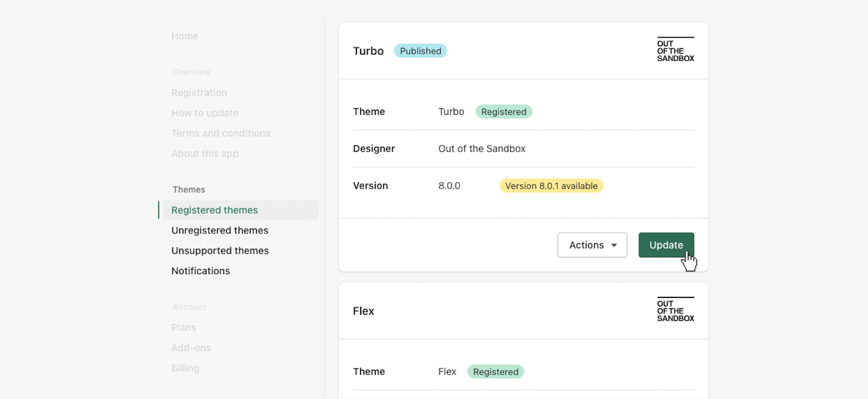Open About this app
Viewport: 868px width, 399px height.
(205, 153)
